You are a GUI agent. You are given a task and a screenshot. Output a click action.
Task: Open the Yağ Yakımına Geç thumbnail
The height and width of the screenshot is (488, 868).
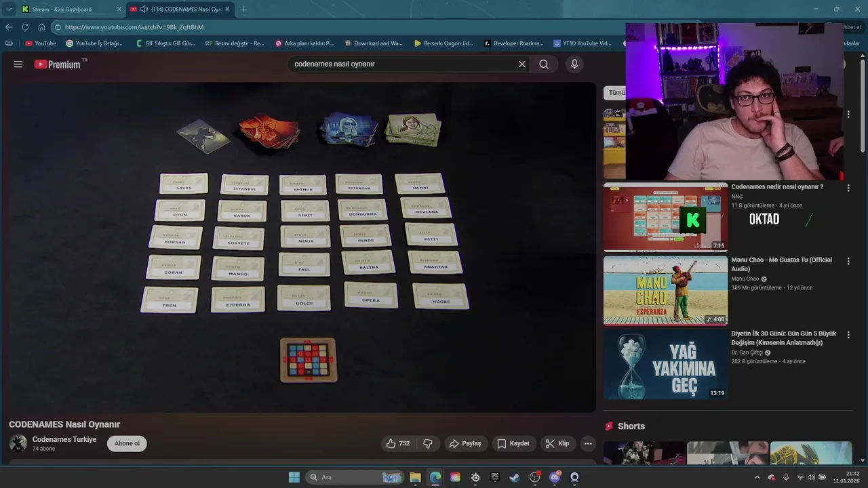tap(665, 364)
